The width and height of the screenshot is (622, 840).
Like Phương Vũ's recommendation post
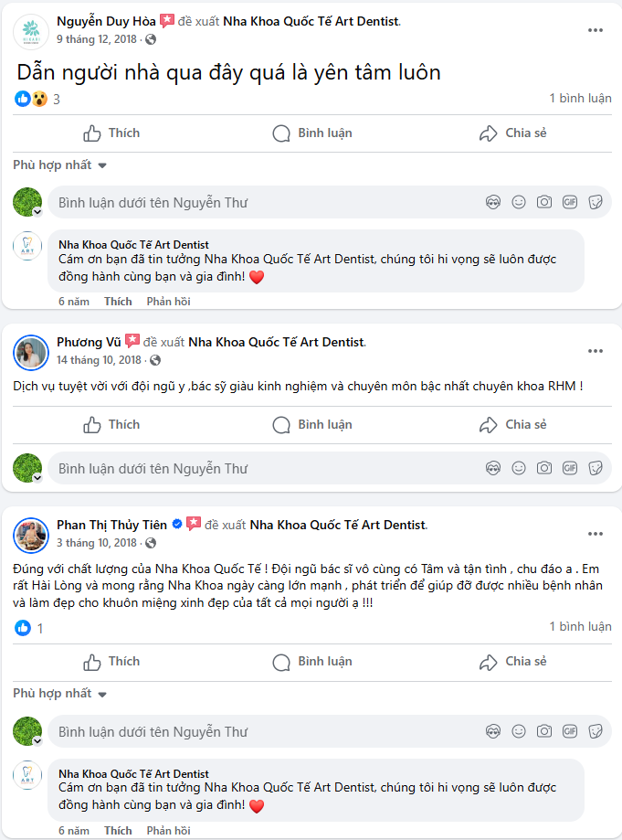point(111,425)
